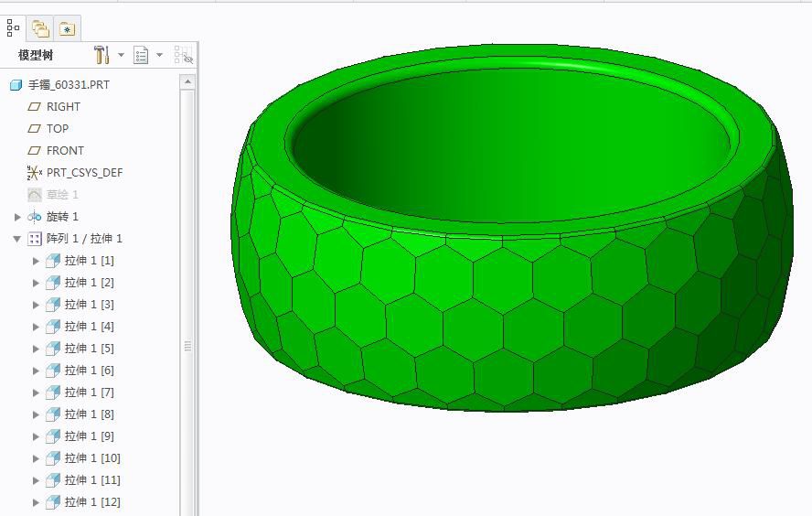Click the greyed-out tree filter eye icon

pyautogui.click(x=183, y=55)
